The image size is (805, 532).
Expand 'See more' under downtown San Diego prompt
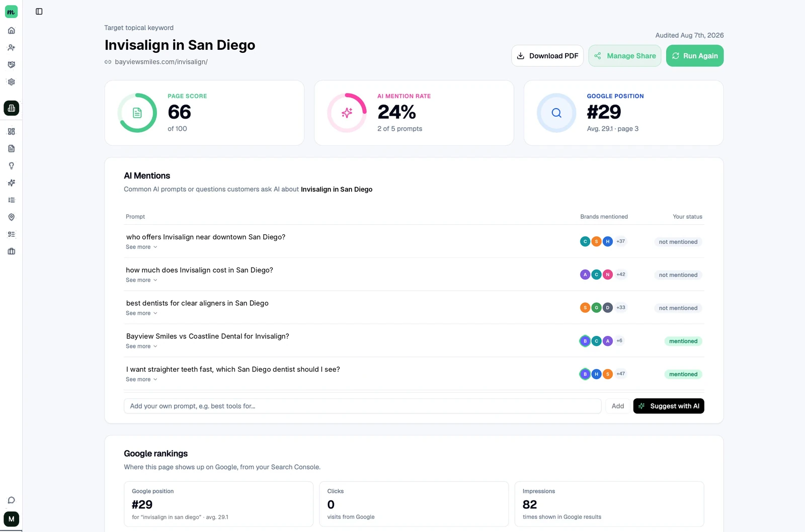(x=141, y=247)
